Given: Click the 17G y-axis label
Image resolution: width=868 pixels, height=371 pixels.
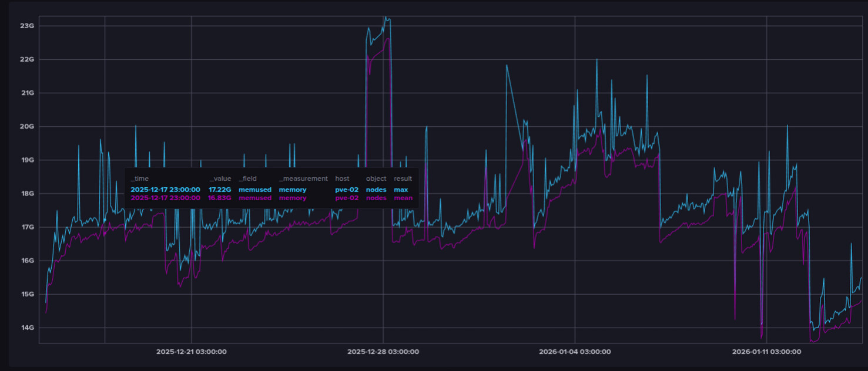Looking at the screenshot, I should tap(28, 227).
